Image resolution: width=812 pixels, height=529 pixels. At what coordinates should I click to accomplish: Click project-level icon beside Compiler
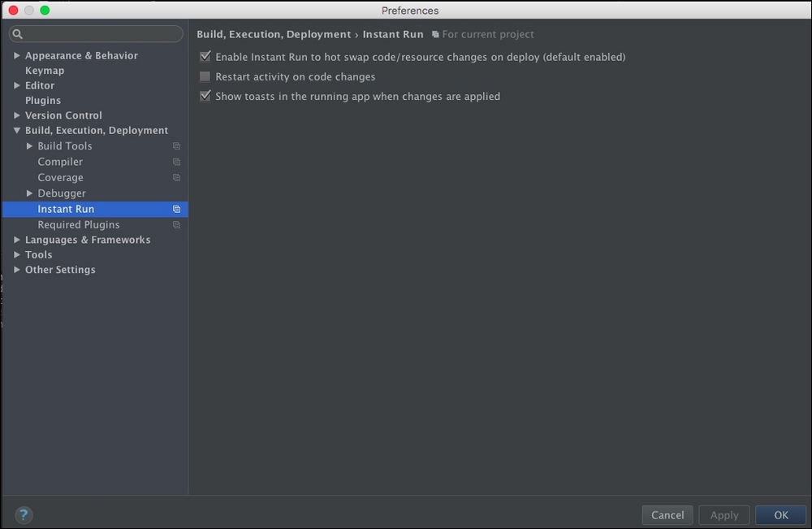pos(176,163)
